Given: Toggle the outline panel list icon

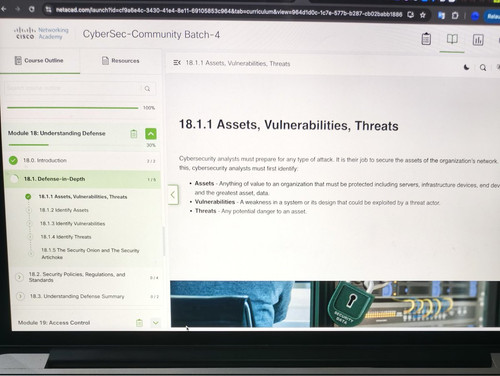Looking at the screenshot, I should click(177, 63).
